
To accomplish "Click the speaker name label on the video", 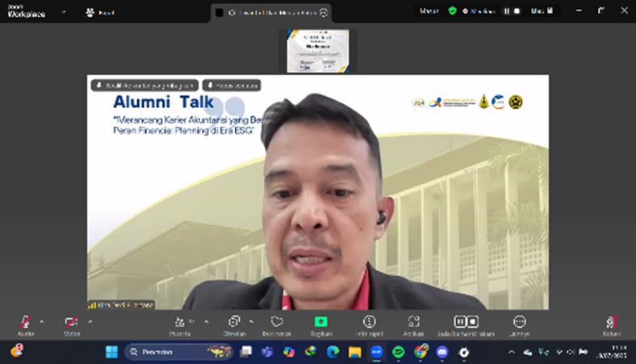I will pyautogui.click(x=121, y=305).
